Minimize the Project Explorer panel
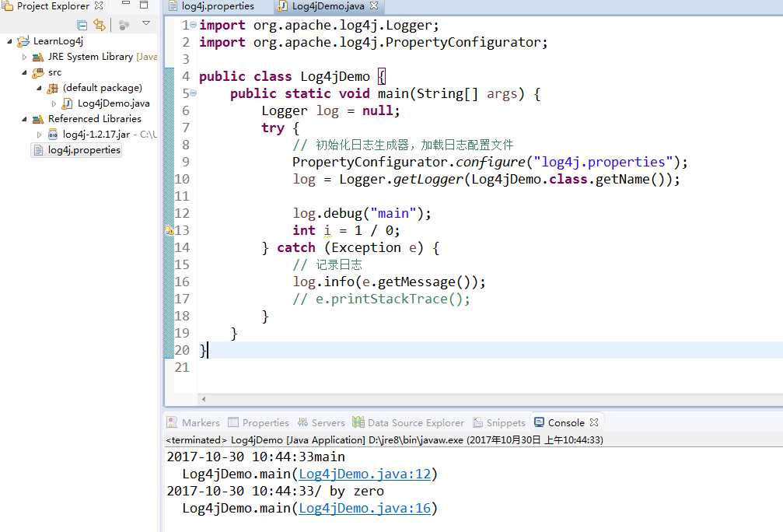 click(126, 4)
